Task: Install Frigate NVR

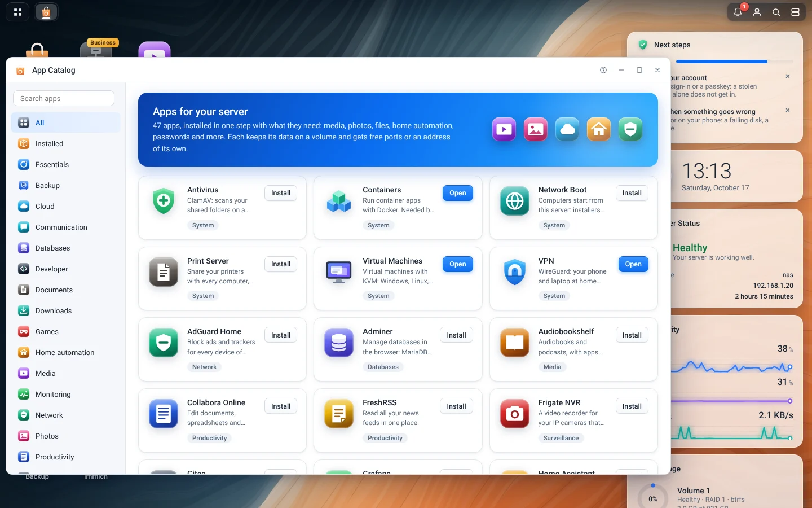Action: click(632, 406)
